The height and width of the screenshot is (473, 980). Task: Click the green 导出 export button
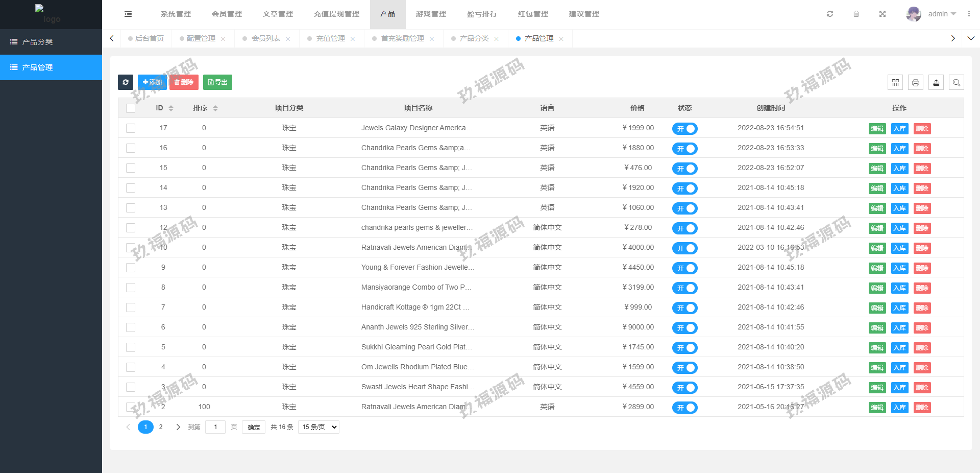pos(217,82)
